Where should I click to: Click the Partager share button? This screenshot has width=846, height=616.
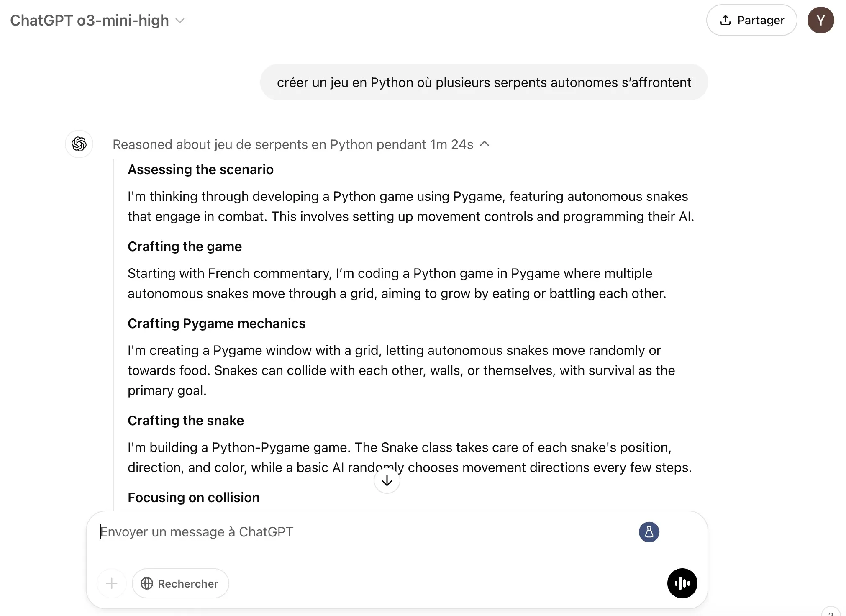coord(751,20)
